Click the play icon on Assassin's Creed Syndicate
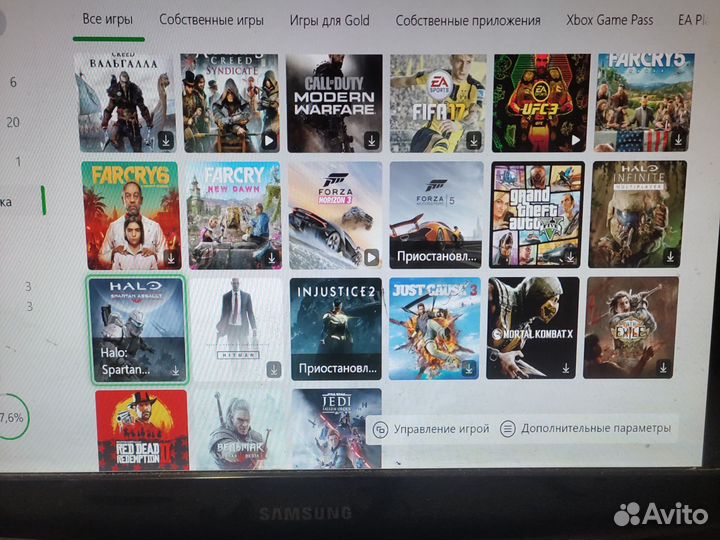 coord(270,141)
